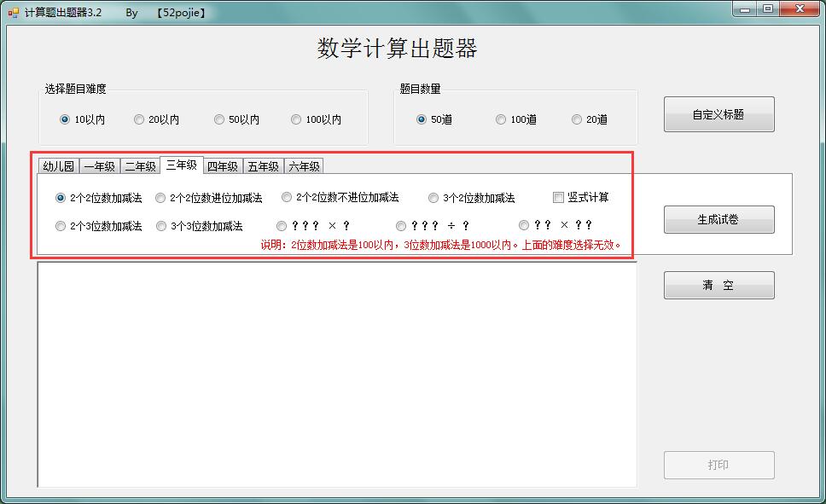826x504 pixels.
Task: Click the 自定义标题 button
Action: point(719,114)
